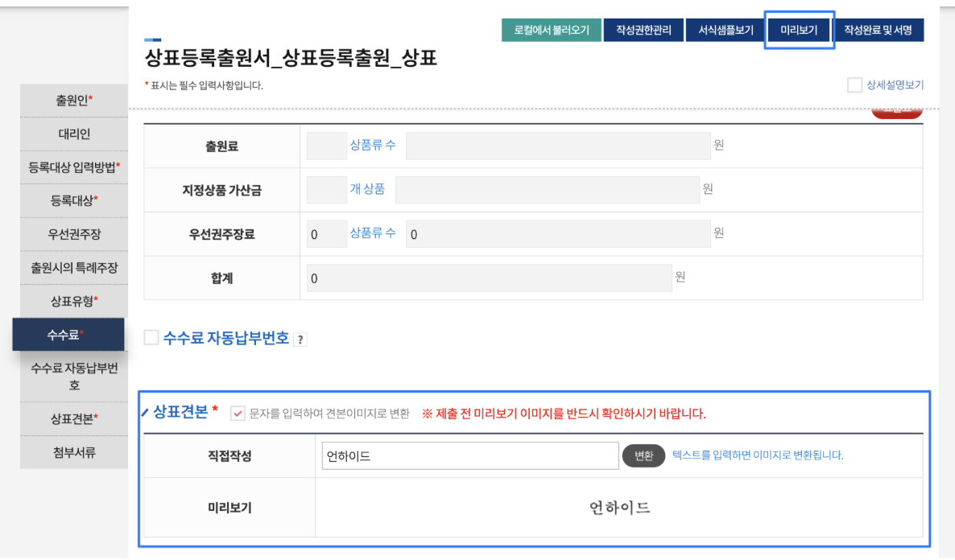The image size is (955, 560).
Task: Open the 대리인 section
Action: [73, 134]
